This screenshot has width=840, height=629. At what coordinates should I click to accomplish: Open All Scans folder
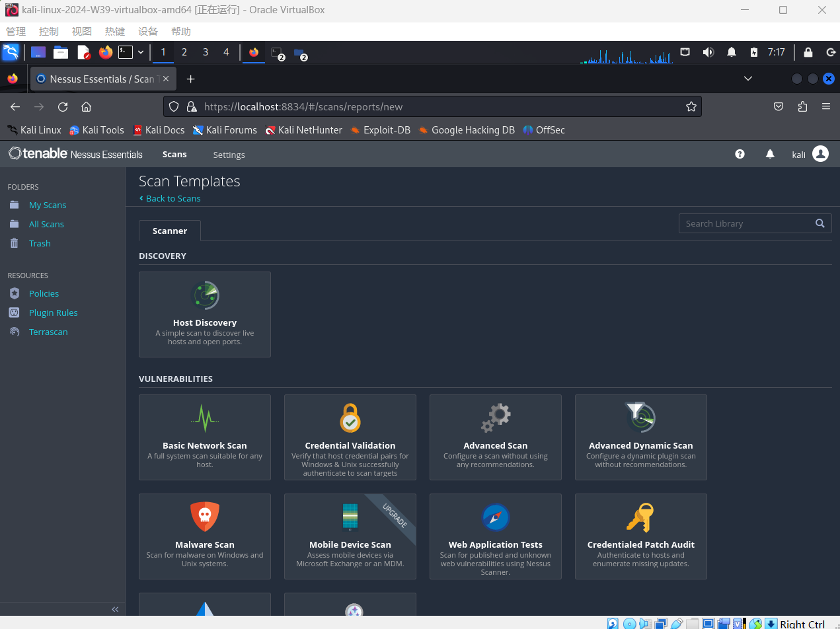(46, 224)
